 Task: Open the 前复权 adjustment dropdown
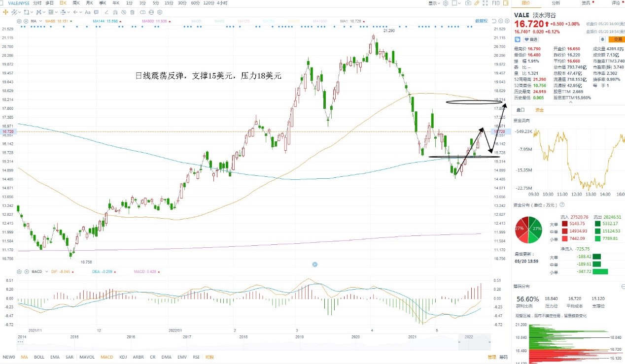(481, 21)
